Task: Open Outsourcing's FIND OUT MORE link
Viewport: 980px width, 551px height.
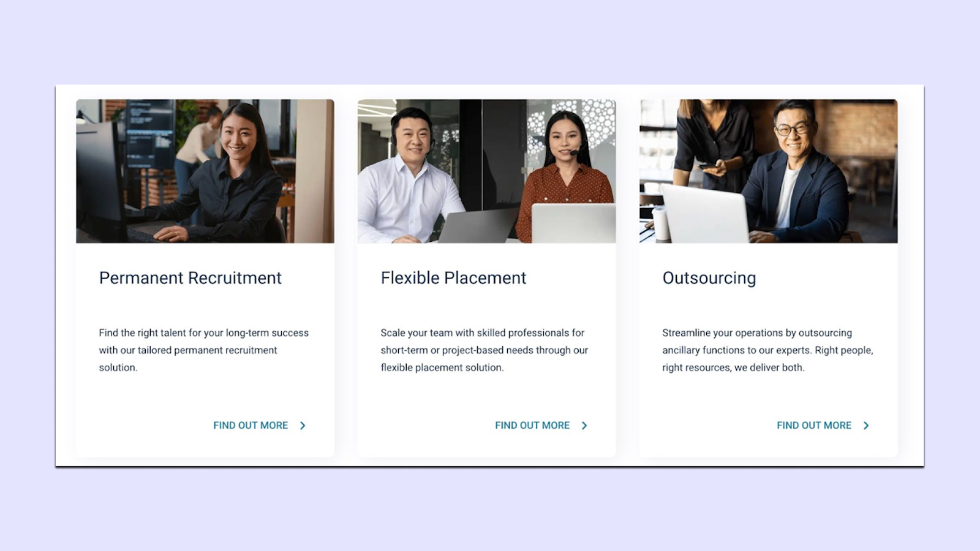Action: (x=814, y=425)
